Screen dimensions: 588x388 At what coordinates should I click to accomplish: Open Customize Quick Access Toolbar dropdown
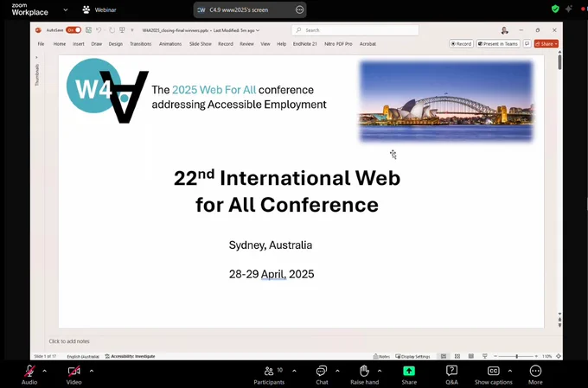pos(132,30)
